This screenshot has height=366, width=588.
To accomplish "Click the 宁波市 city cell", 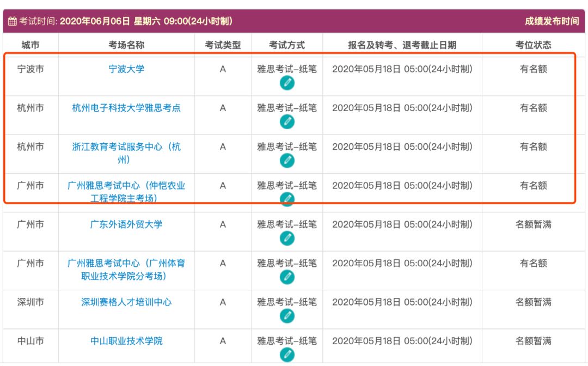I will pos(30,69).
